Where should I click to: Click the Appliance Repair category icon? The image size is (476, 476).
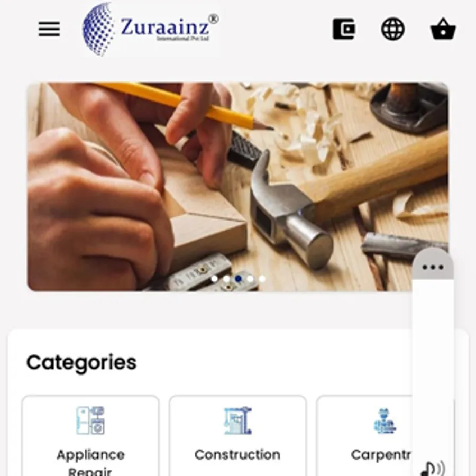click(90, 420)
